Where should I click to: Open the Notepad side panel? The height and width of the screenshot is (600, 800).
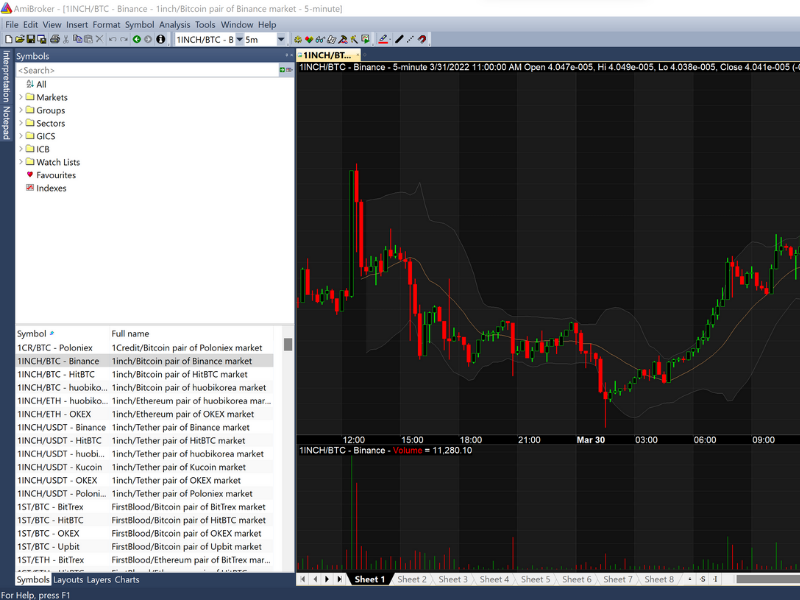coord(6,123)
